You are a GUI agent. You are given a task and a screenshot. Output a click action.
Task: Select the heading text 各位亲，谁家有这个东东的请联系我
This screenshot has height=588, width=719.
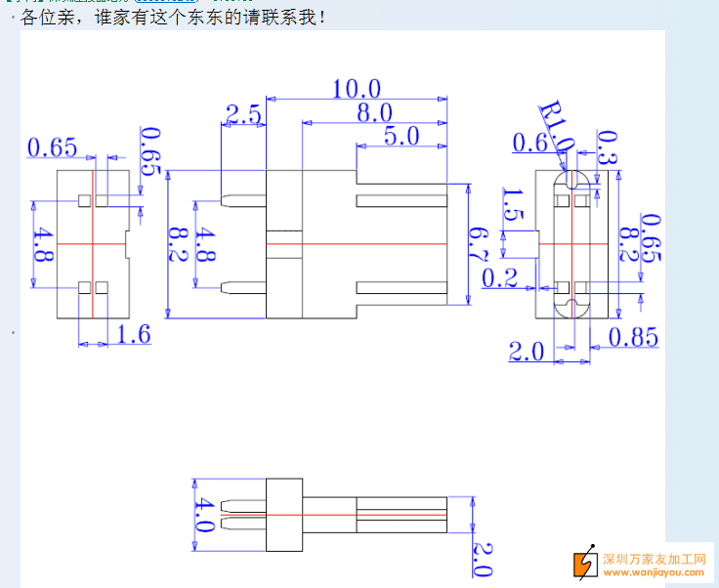173,18
